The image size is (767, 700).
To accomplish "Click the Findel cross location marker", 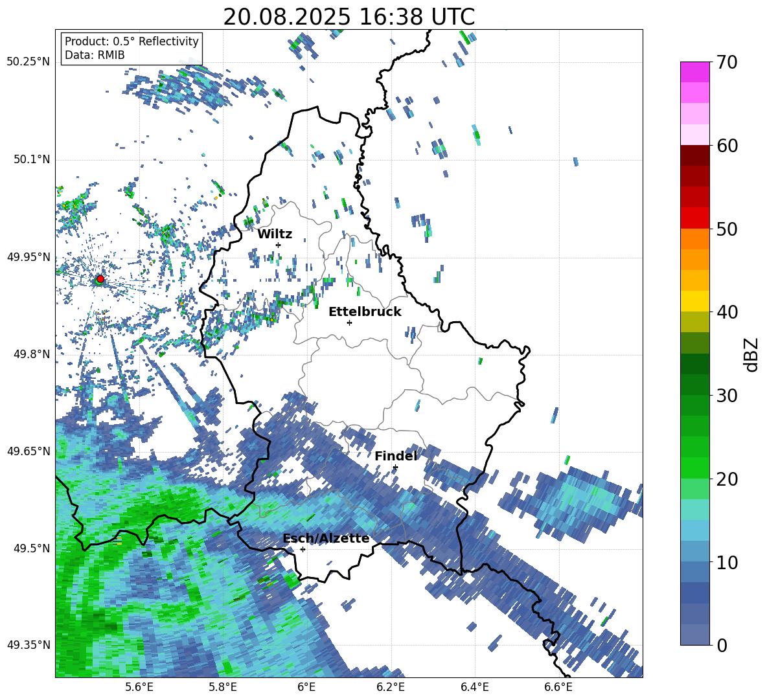I will pos(395,468).
